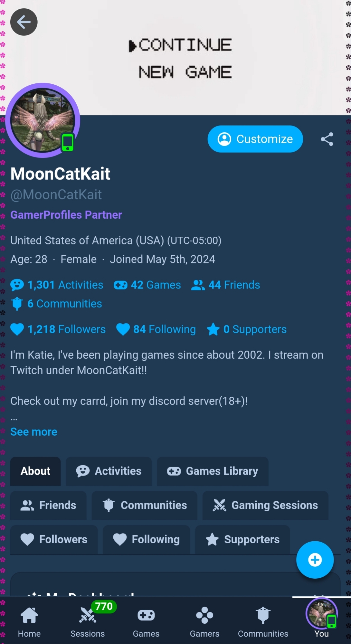The image size is (351, 644).
Task: Switch to the Supporters tab
Action: point(242,539)
